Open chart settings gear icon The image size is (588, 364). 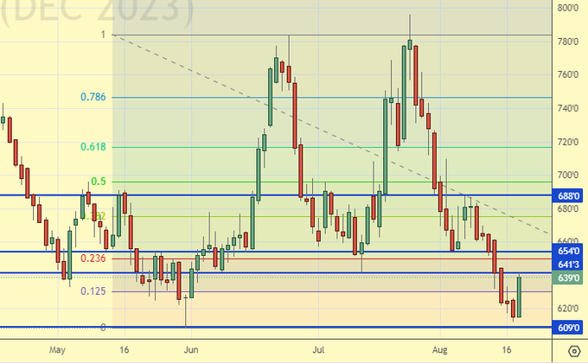pyautogui.click(x=574, y=350)
